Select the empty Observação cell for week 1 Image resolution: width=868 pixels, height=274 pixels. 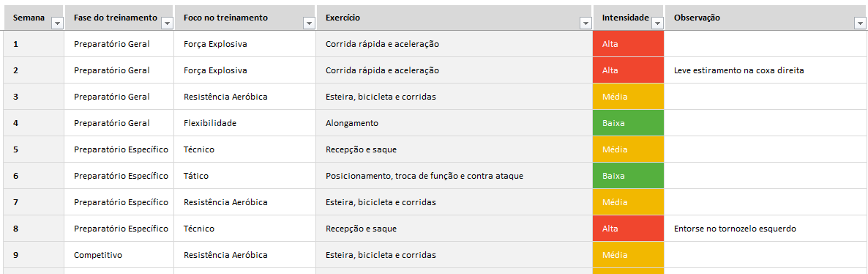coord(766,44)
